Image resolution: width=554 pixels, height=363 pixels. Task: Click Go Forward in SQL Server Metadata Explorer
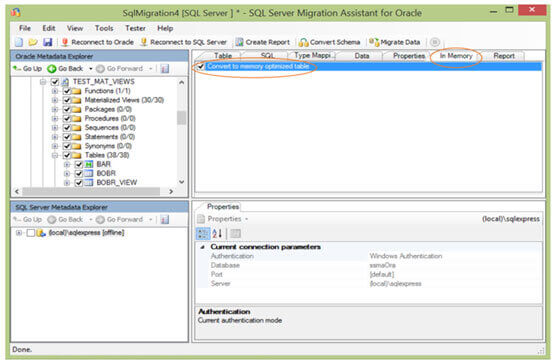(120, 219)
